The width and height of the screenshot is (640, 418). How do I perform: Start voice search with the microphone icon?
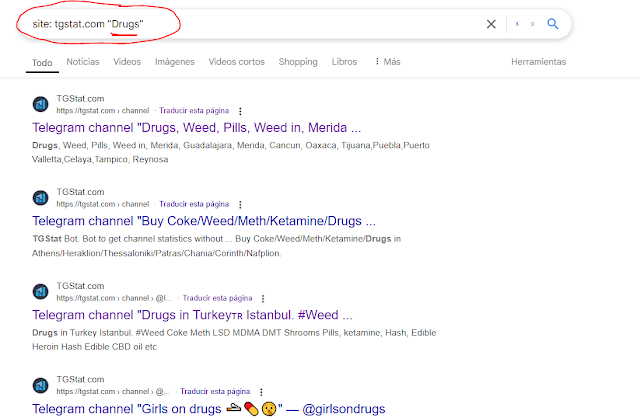click(517, 24)
